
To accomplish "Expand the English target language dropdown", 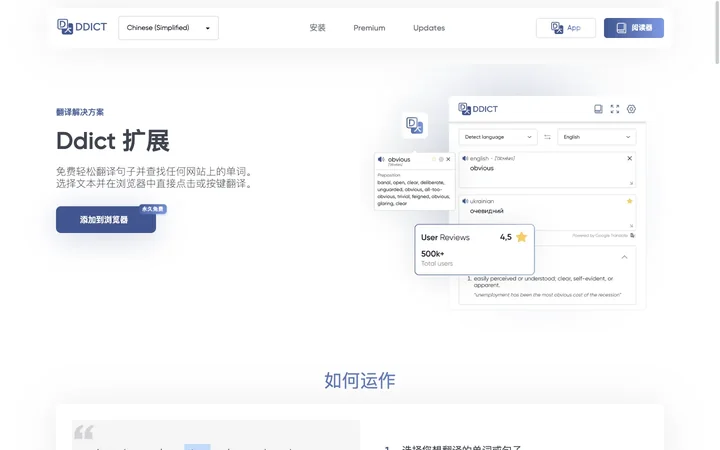I will pos(596,137).
